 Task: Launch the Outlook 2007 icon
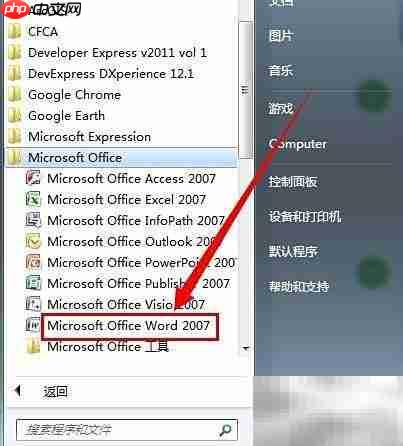[33, 241]
